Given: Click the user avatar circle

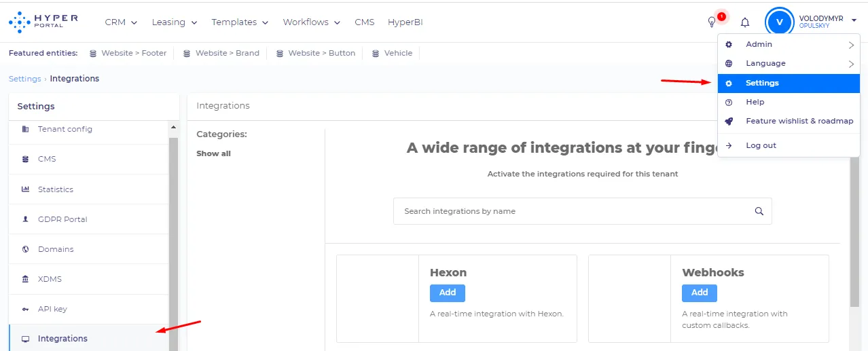Looking at the screenshot, I should pos(779,22).
